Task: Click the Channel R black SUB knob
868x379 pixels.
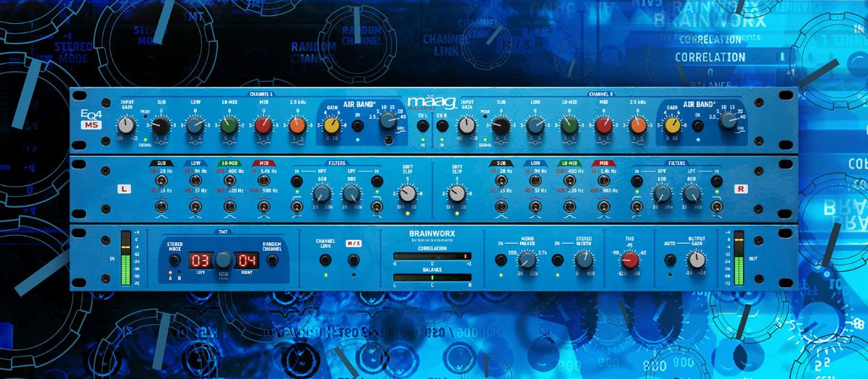Action: click(x=501, y=126)
